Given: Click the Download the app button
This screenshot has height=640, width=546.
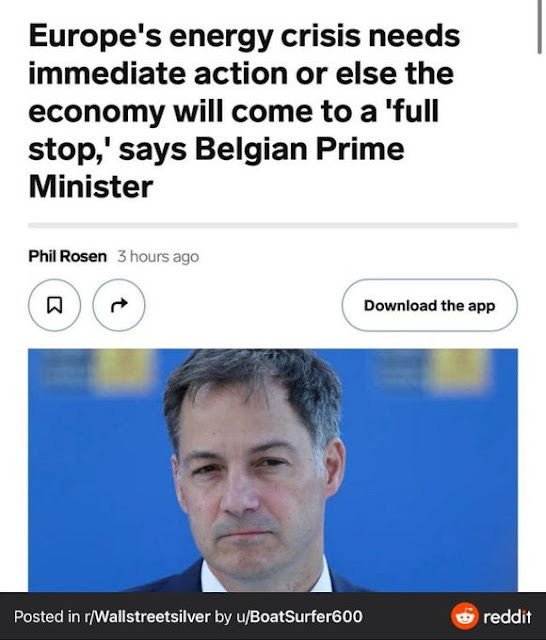Looking at the screenshot, I should tap(429, 305).
